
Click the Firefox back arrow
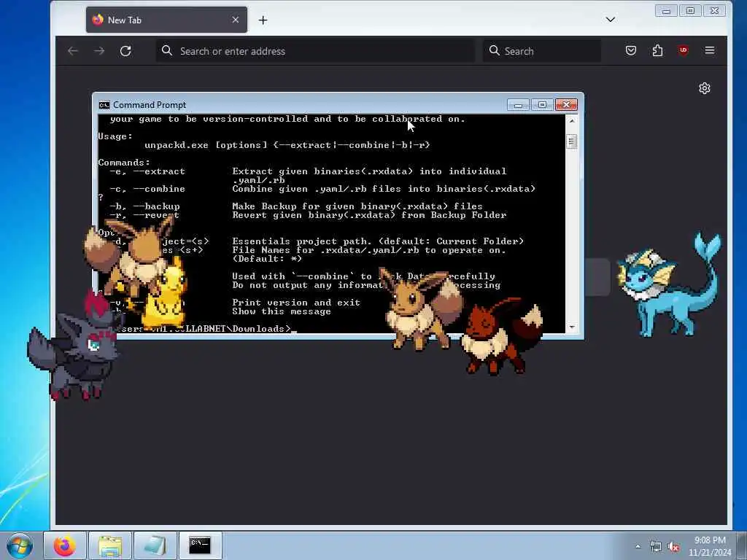pos(72,51)
